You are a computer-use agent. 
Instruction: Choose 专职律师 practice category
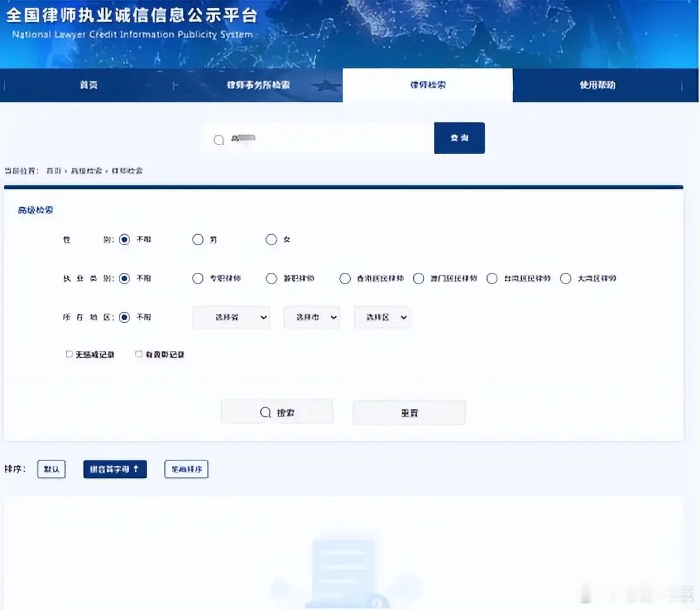tap(198, 278)
